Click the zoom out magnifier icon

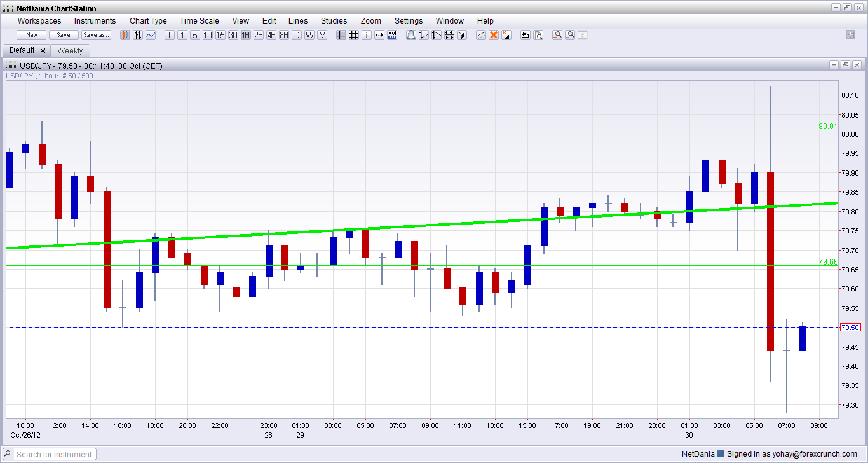pos(570,35)
